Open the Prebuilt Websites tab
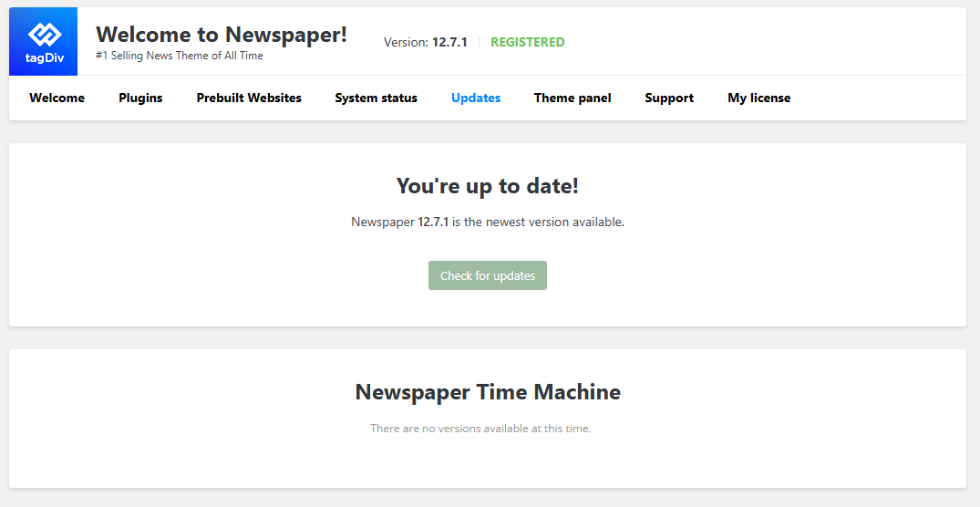This screenshot has height=507, width=980. (249, 98)
